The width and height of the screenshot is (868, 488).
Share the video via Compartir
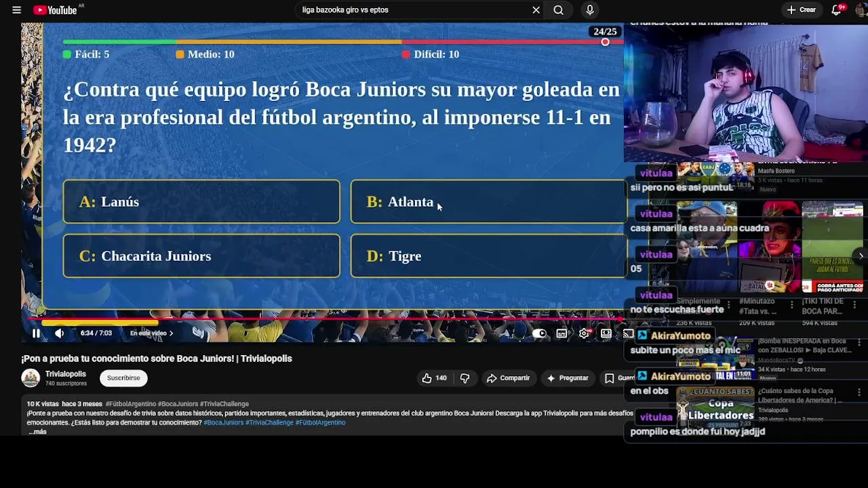(x=508, y=378)
